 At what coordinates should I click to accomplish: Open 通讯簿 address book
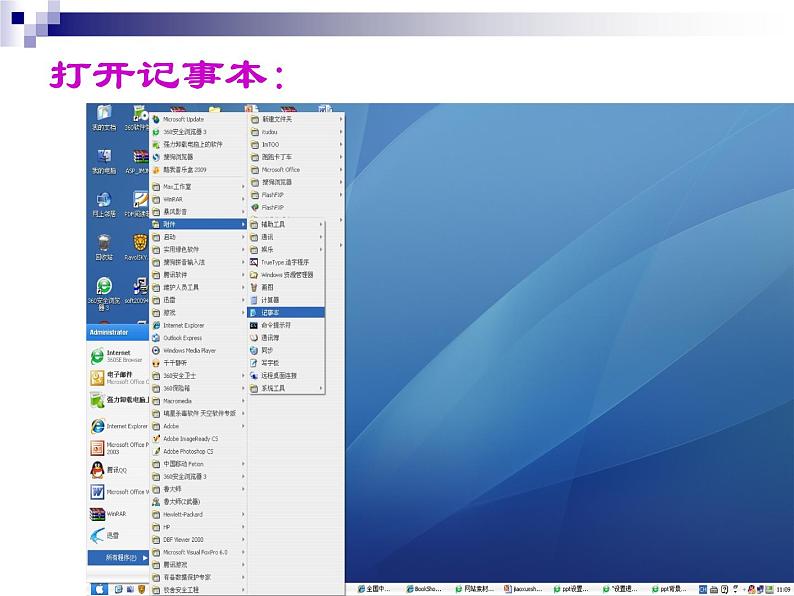click(286, 338)
